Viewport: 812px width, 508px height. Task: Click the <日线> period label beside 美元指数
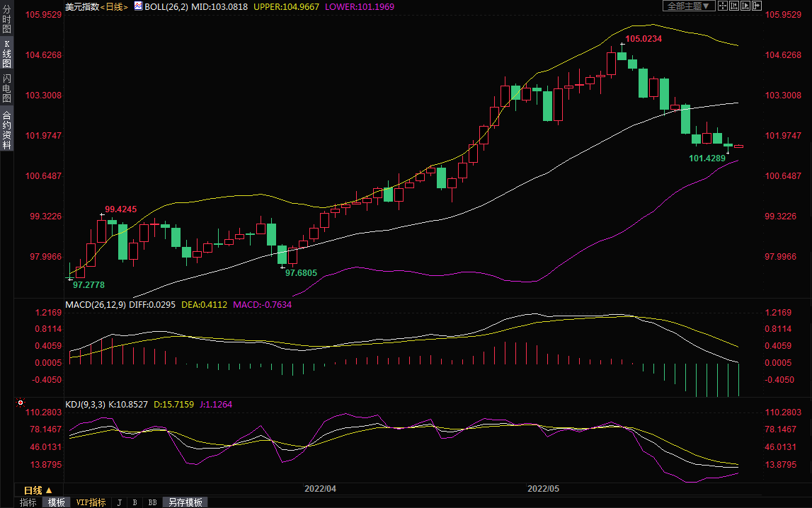pyautogui.click(x=114, y=6)
